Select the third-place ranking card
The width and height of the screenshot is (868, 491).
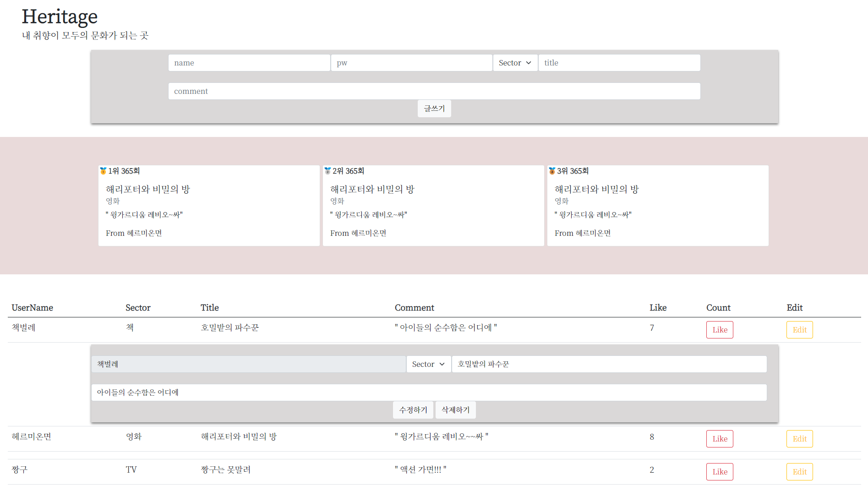(x=658, y=205)
